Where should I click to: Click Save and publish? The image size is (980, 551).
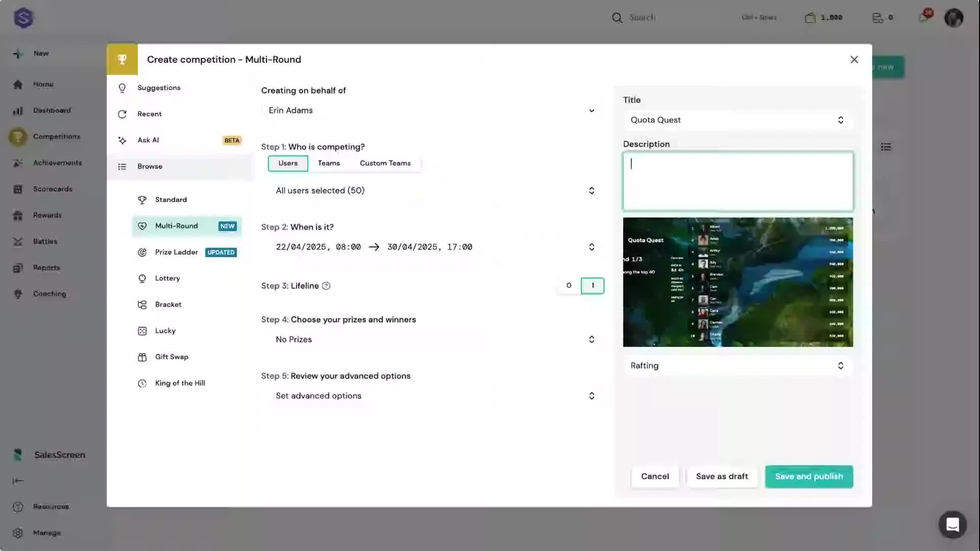[809, 477]
